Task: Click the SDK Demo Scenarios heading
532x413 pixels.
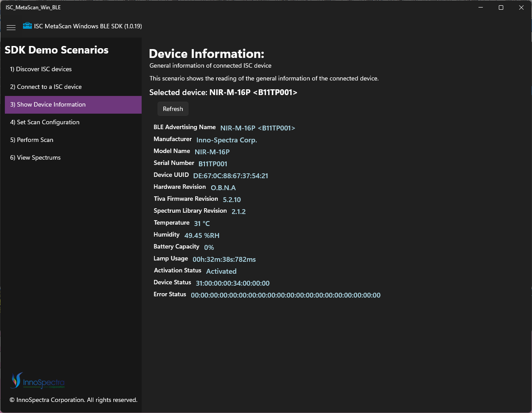Action: tap(57, 50)
